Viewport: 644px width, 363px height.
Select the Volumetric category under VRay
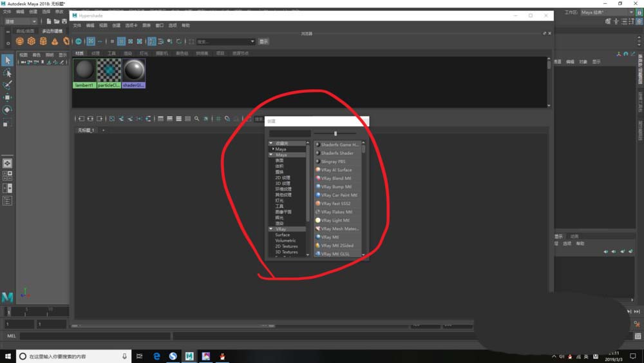[x=285, y=240]
